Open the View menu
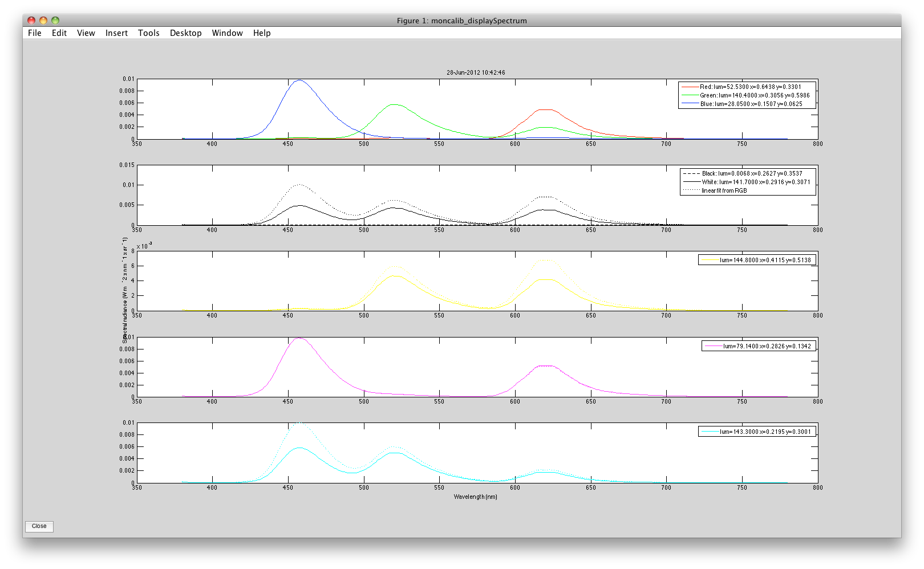The width and height of the screenshot is (924, 569). [x=86, y=33]
